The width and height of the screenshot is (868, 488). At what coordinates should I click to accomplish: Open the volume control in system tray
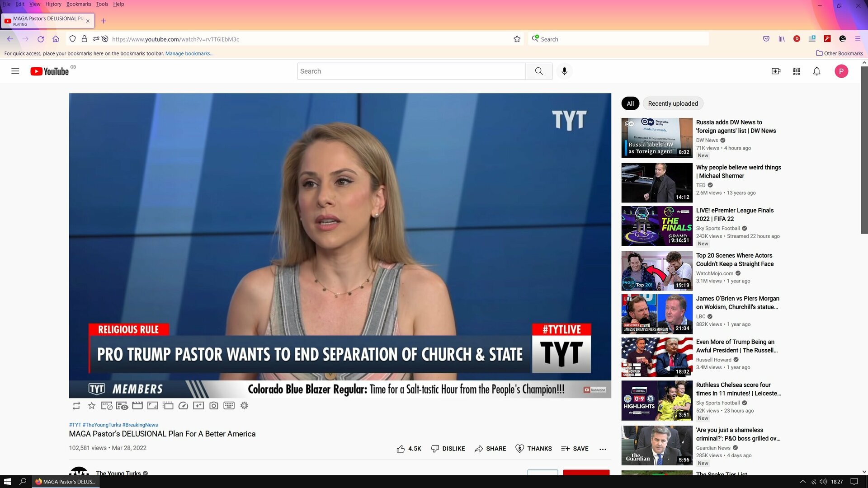(823, 482)
